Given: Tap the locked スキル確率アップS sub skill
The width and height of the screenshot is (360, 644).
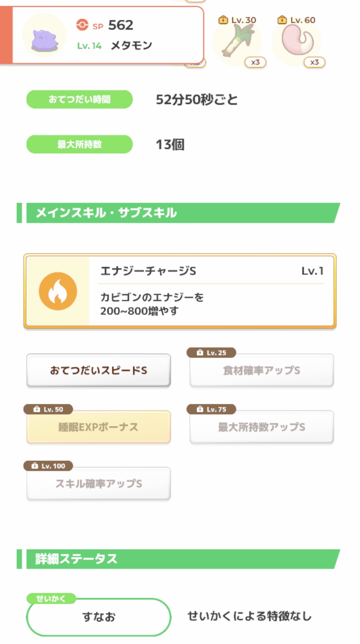Looking at the screenshot, I should coord(98,484).
